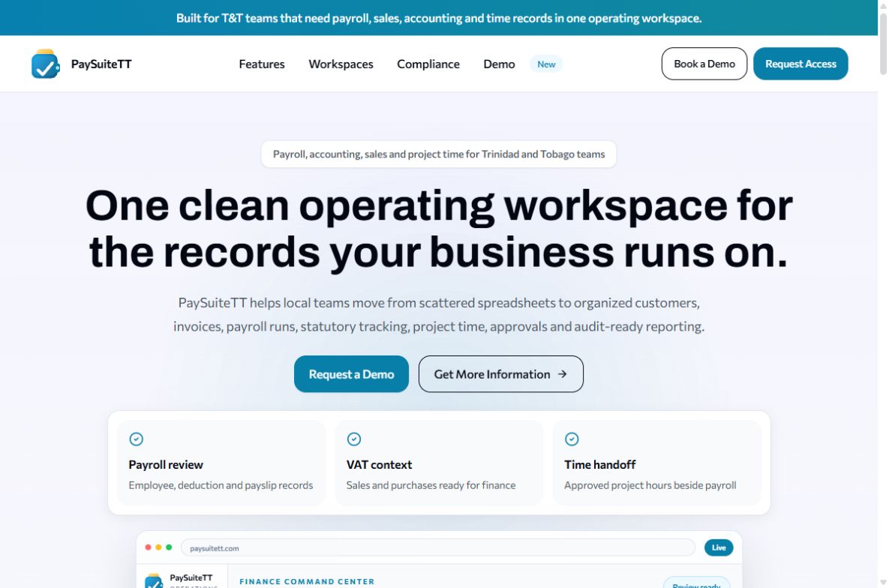Click the top announcement banner text
The width and height of the screenshot is (889, 588).
click(439, 18)
